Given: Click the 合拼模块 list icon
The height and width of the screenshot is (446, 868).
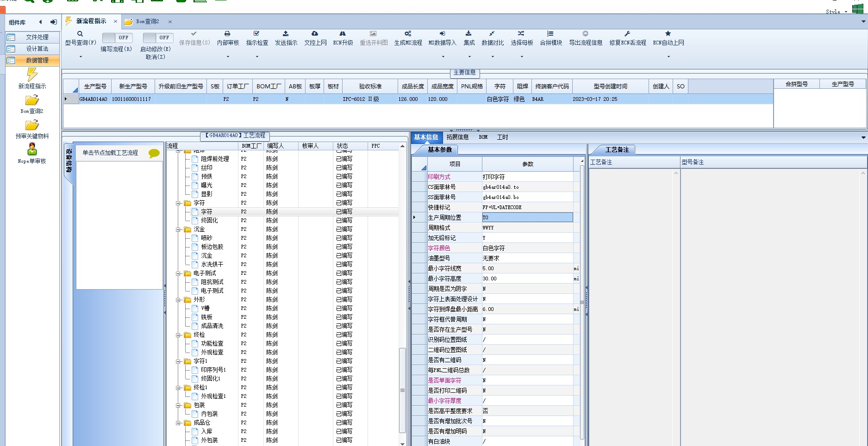Looking at the screenshot, I should [550, 34].
